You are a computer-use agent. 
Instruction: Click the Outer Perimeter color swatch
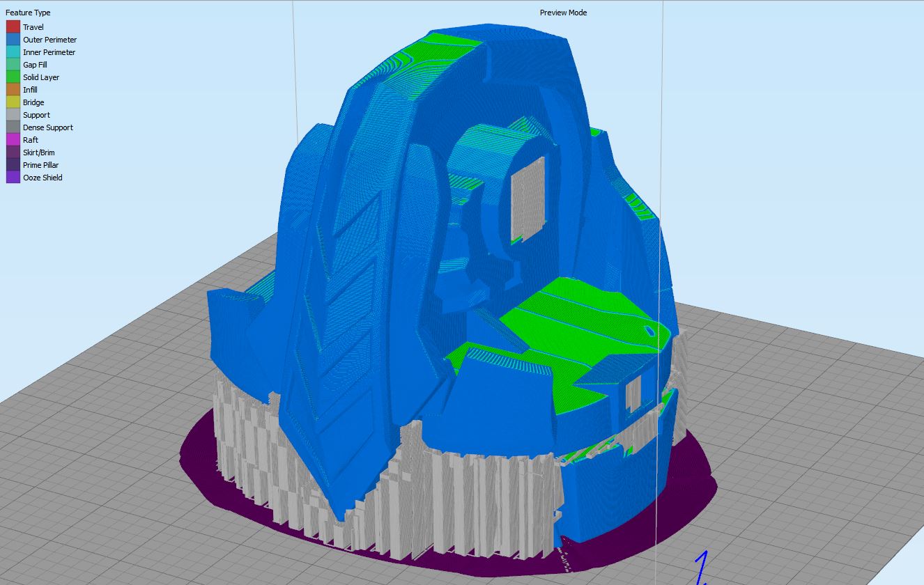tap(13, 40)
